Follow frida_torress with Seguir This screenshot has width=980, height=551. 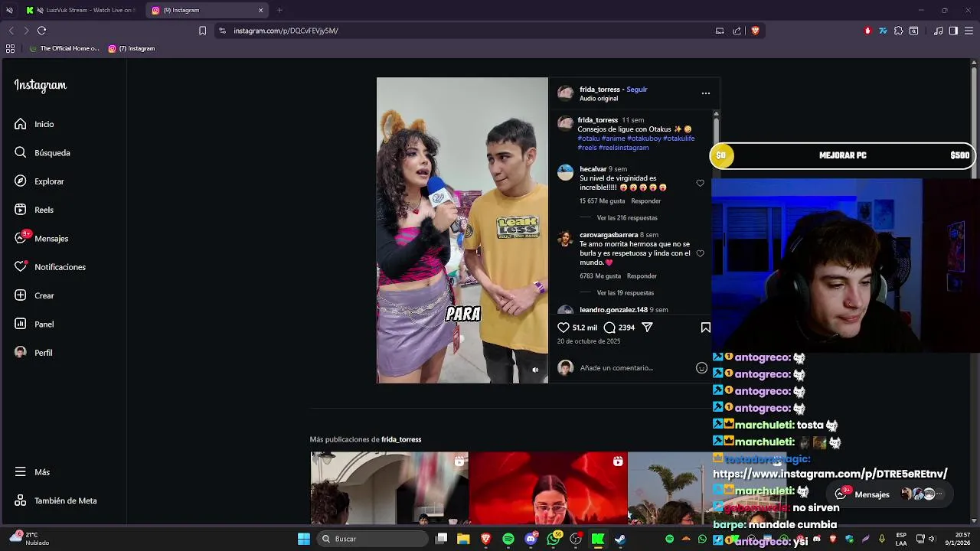637,90
